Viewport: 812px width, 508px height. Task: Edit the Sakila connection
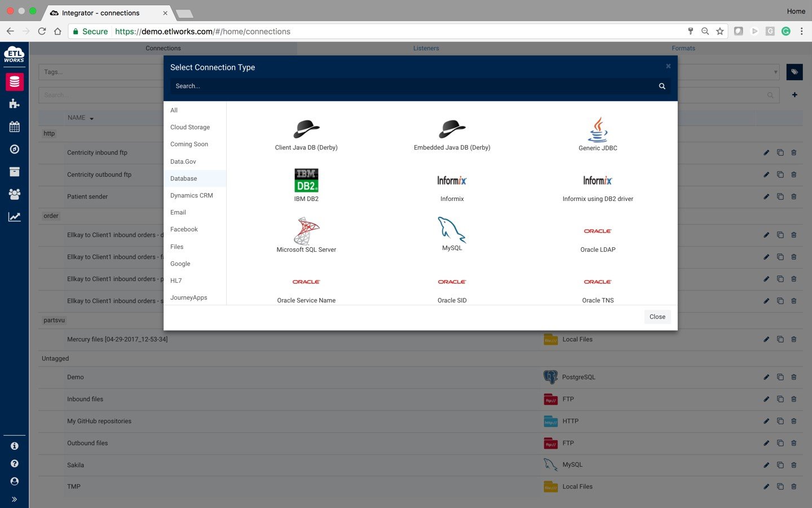pyautogui.click(x=766, y=465)
